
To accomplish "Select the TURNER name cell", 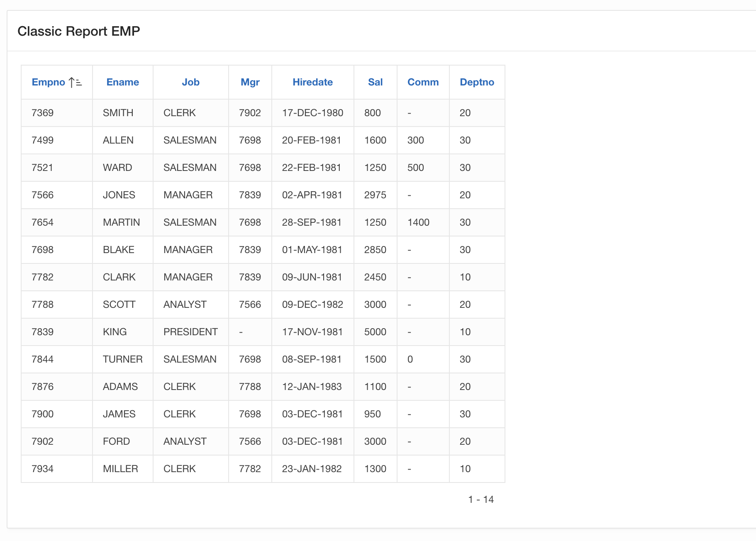I will click(x=122, y=359).
